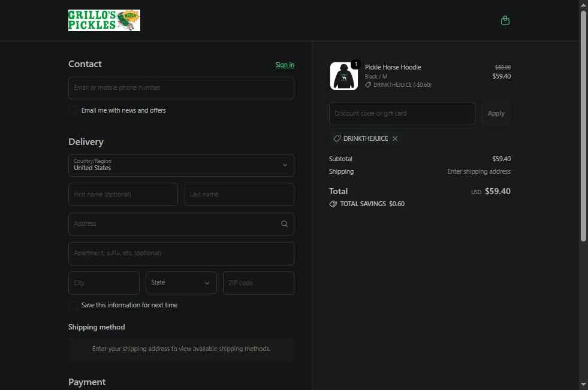Click the Total Savings tag icon

(x=333, y=204)
